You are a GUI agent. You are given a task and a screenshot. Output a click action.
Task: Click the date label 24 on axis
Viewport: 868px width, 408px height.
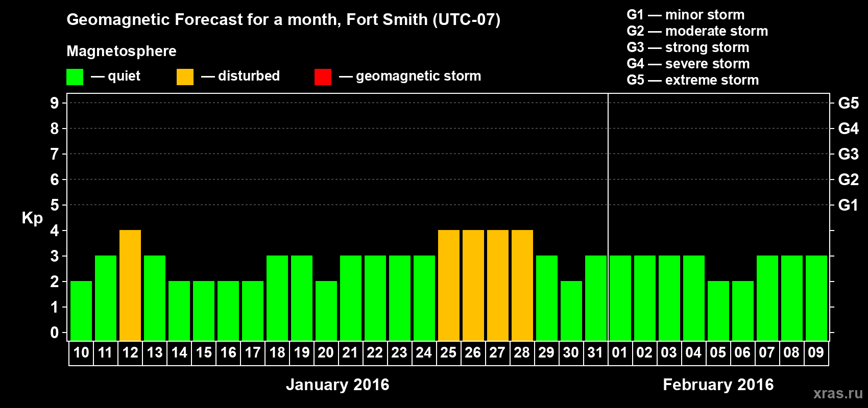click(x=424, y=353)
